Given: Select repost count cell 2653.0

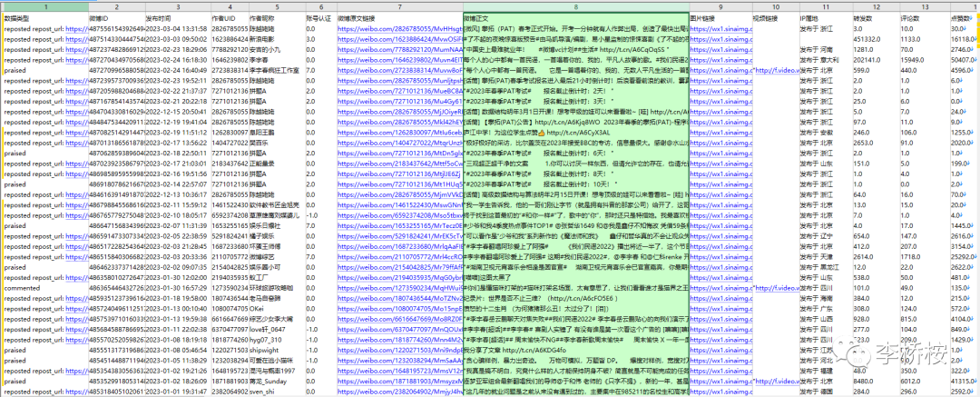Looking at the screenshot, I should coord(877,143).
